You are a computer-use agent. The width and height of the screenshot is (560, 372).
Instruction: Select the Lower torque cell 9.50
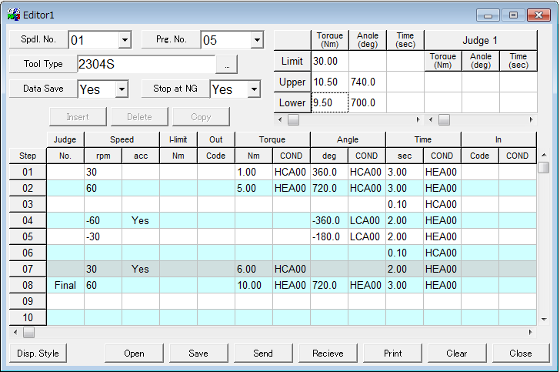click(330, 102)
